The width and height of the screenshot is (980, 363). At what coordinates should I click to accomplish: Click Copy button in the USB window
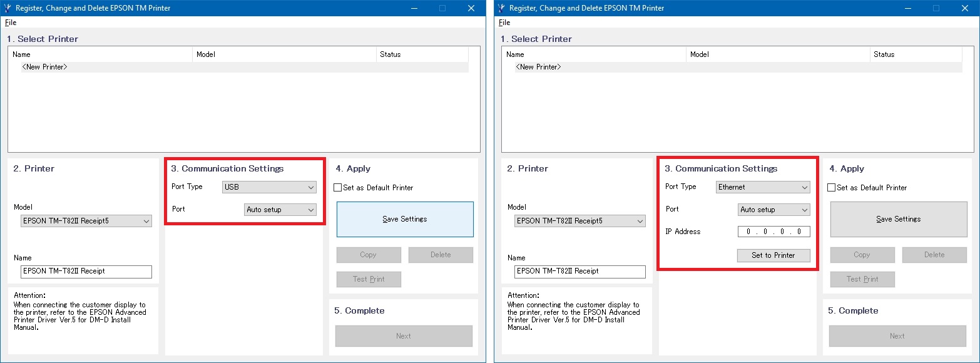point(369,255)
